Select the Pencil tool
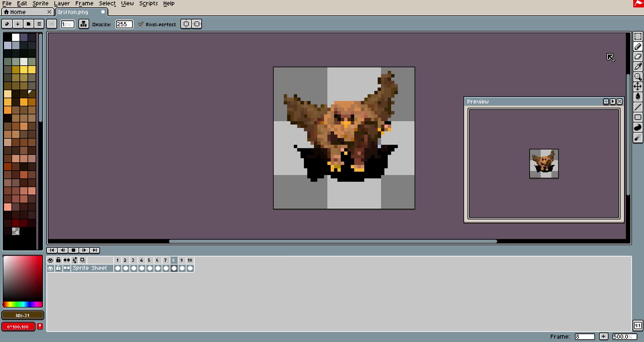 pyautogui.click(x=638, y=47)
